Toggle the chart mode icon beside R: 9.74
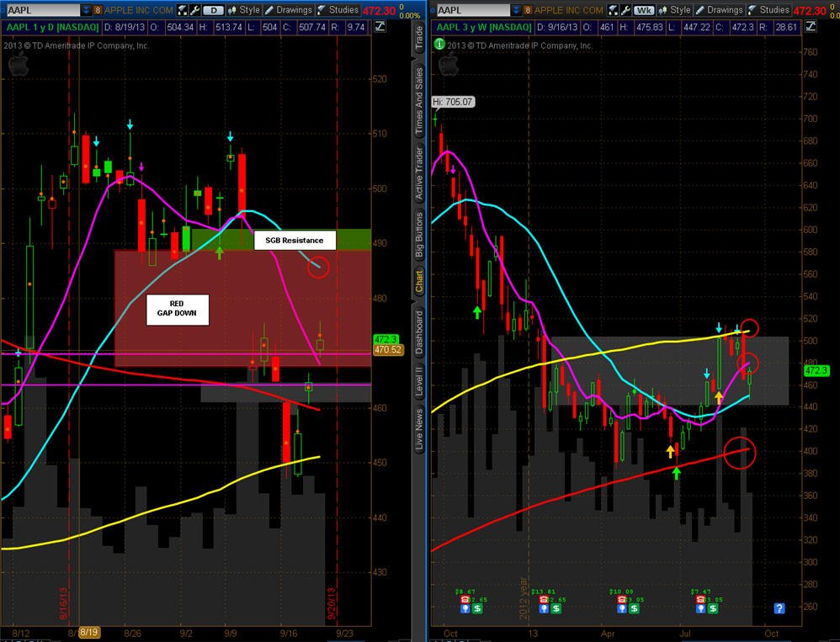Image resolution: width=840 pixels, height=642 pixels. coord(380,26)
